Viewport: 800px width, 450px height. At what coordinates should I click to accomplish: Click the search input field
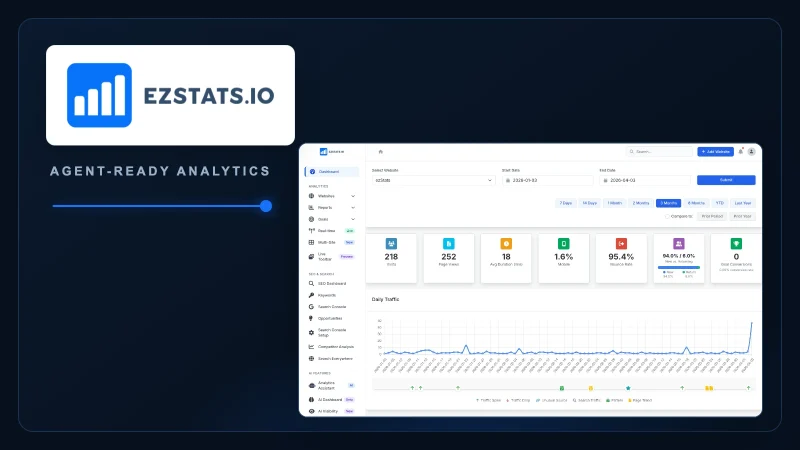click(x=659, y=152)
